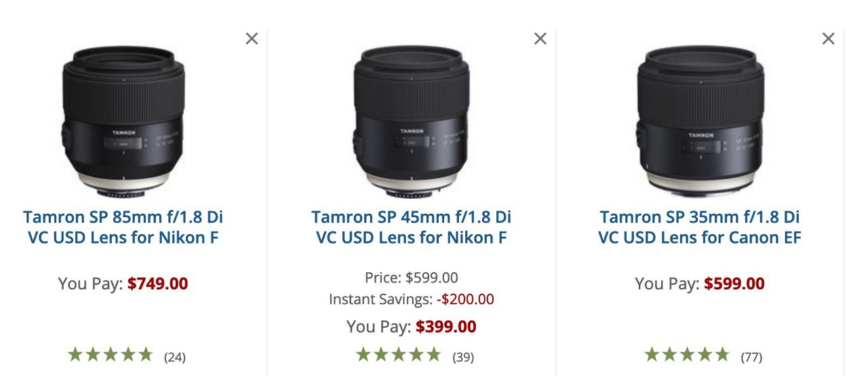Viewport: 868px width, 376px height.
Task: Remove the 45mm Nikon lens from comparison
Action: tap(540, 39)
